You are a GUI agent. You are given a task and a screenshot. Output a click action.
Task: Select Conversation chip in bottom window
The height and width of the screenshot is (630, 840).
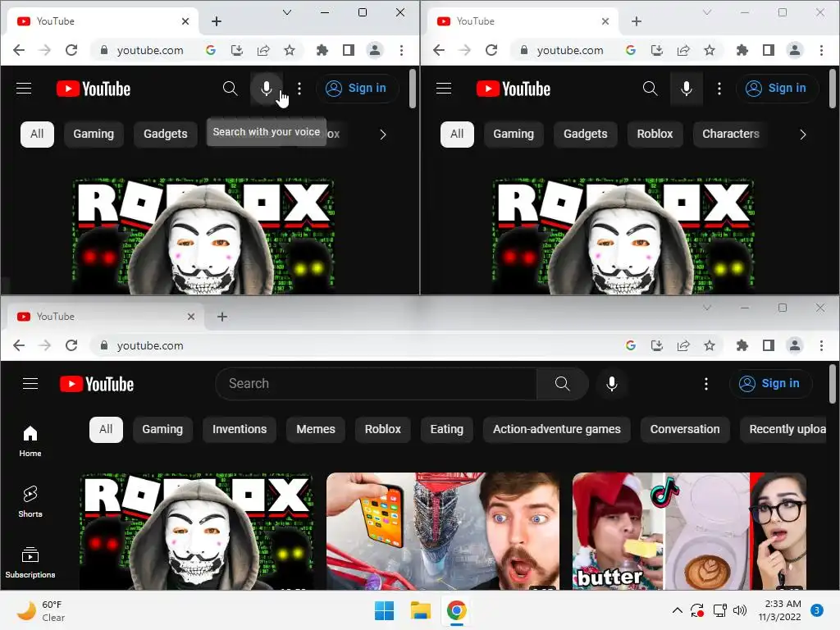pyautogui.click(x=685, y=429)
